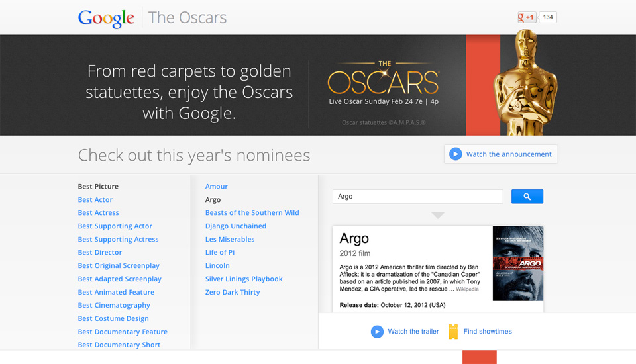Choose Beasts of the Southern Wild

coord(252,213)
